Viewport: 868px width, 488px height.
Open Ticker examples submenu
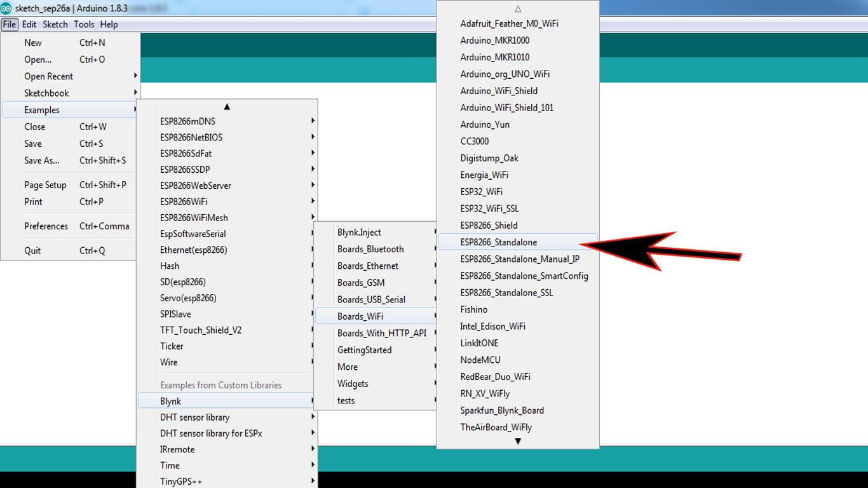click(227, 346)
